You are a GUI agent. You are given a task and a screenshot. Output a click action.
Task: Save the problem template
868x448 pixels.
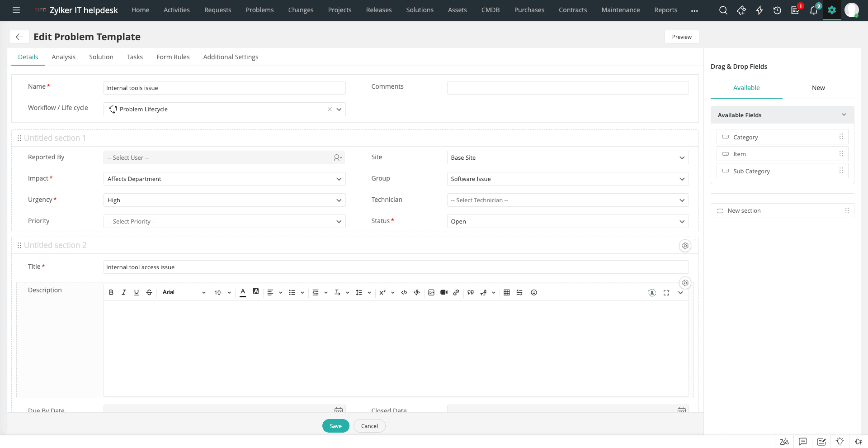[x=335, y=426]
